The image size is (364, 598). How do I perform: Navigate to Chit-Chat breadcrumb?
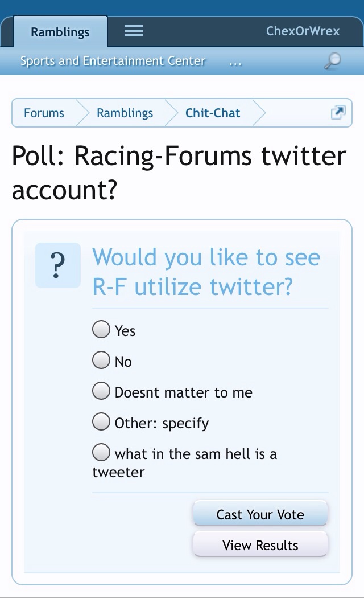213,113
